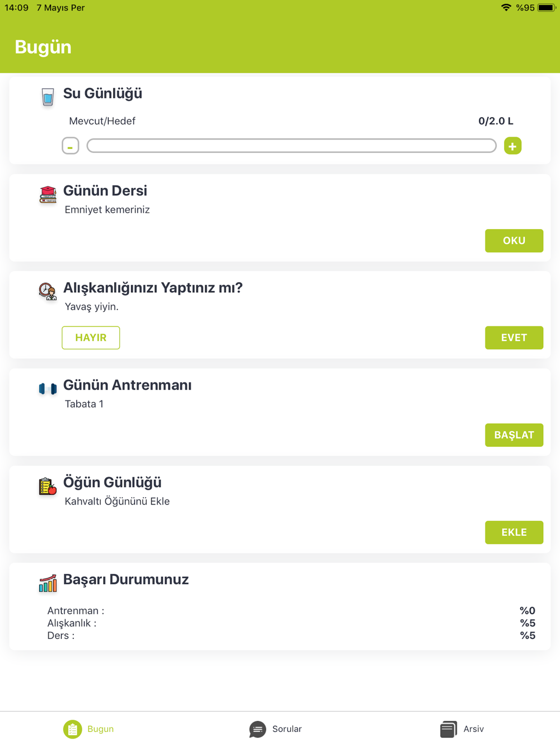
Task: Tap the success bar chart icon
Action: [48, 583]
